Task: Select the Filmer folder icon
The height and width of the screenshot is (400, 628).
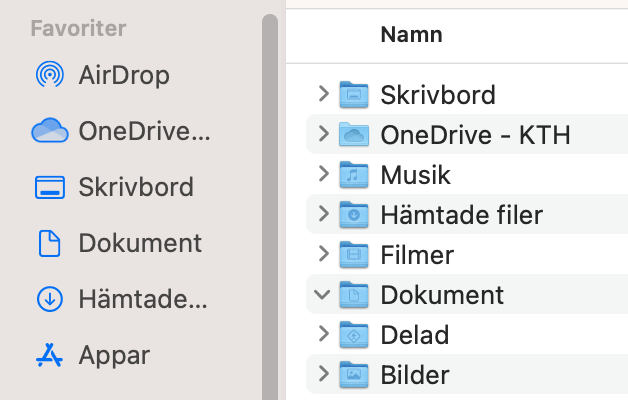Action: (354, 255)
